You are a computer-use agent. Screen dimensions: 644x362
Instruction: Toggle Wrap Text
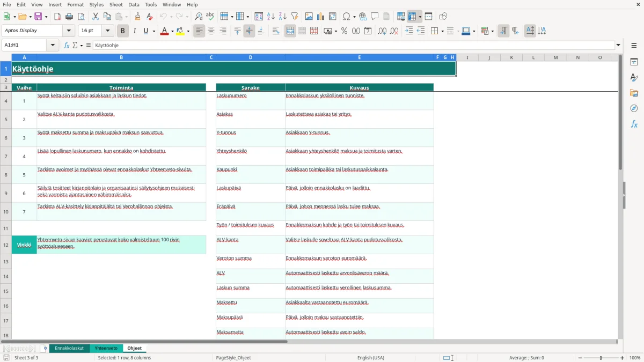(276, 31)
